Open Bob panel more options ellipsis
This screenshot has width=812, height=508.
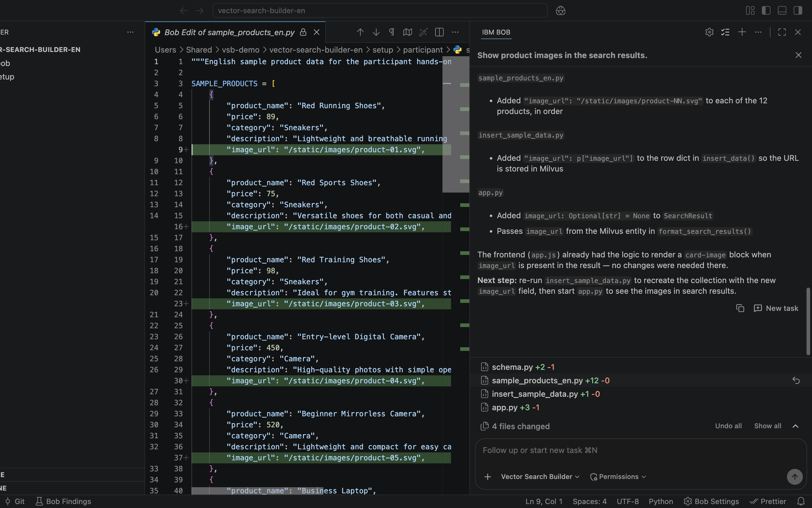click(758, 32)
